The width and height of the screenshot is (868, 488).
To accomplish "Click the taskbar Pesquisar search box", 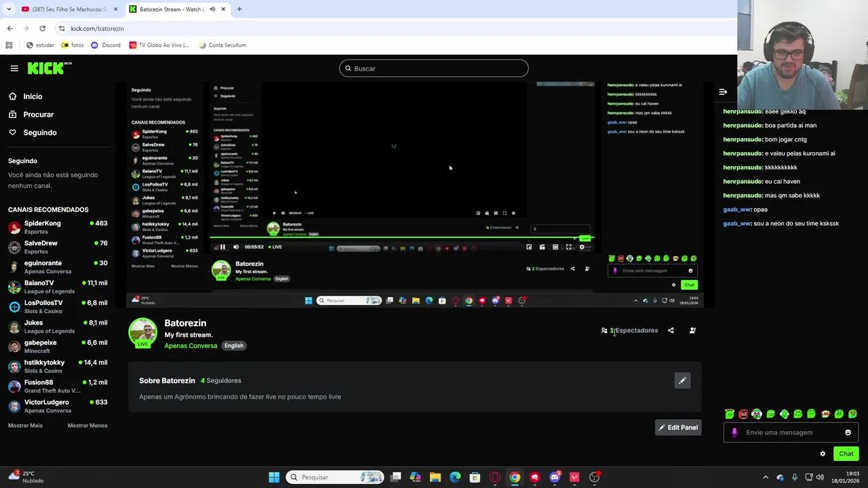I will [x=335, y=477].
